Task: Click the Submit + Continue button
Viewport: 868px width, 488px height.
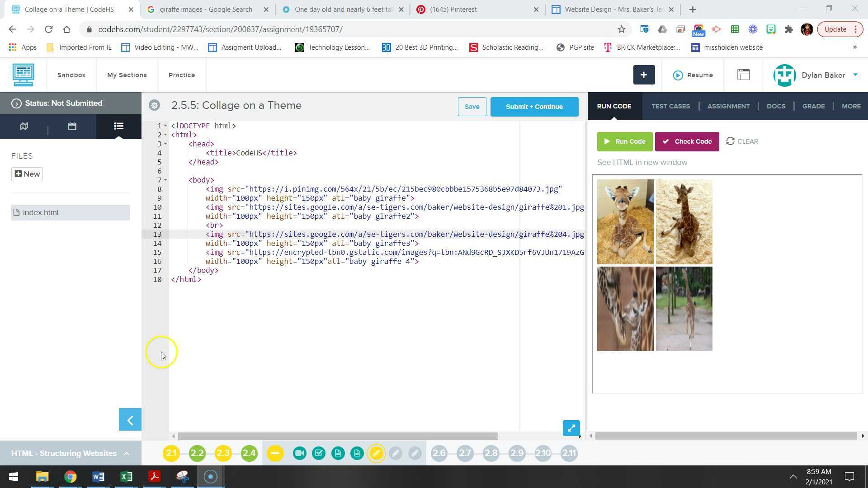Action: [534, 107]
